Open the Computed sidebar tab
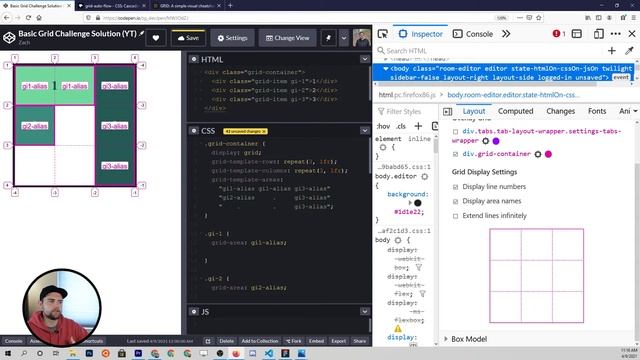The image size is (640, 360). (516, 111)
